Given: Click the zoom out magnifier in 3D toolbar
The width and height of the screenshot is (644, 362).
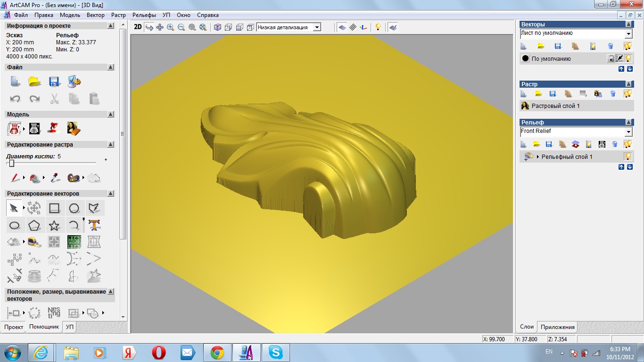Looking at the screenshot, I should pyautogui.click(x=181, y=27).
